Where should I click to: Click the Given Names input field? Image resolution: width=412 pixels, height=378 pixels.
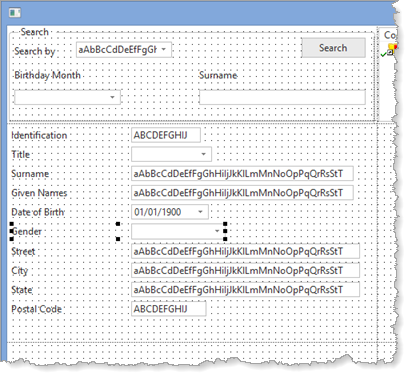tap(242, 193)
